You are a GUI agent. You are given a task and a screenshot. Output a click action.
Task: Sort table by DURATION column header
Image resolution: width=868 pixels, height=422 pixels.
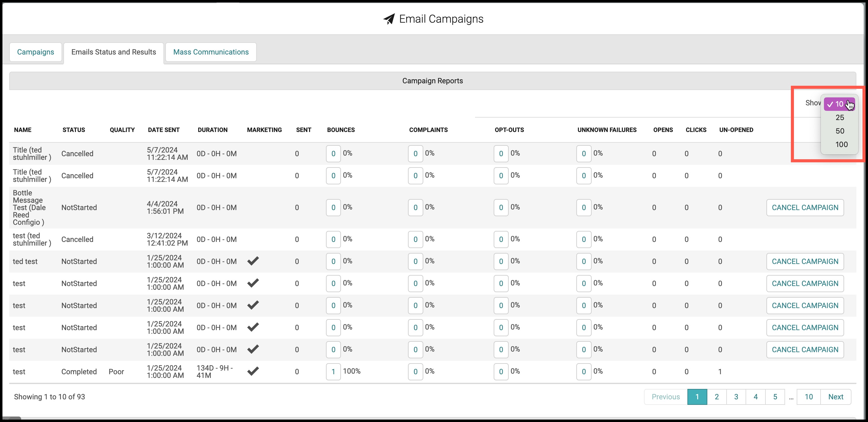pyautogui.click(x=213, y=130)
